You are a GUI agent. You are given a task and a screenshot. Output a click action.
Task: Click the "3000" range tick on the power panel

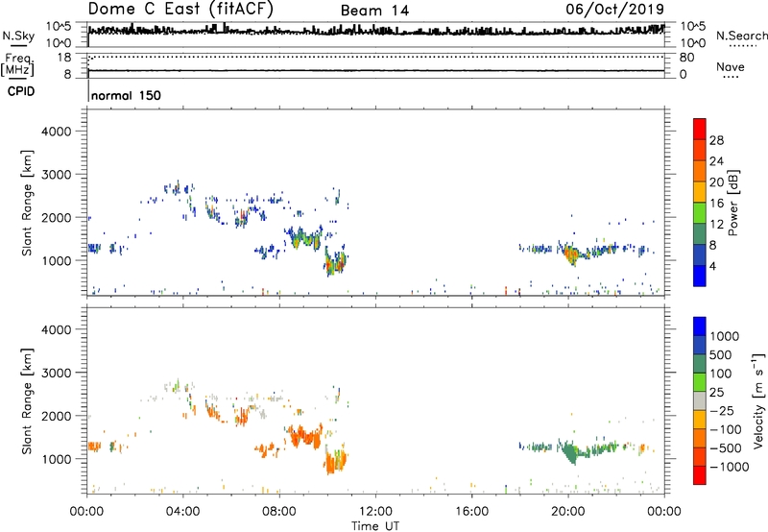coord(57,175)
